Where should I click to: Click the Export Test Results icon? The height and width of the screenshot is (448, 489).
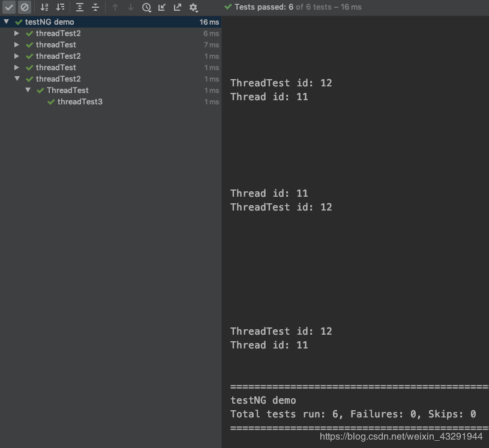pos(178,7)
